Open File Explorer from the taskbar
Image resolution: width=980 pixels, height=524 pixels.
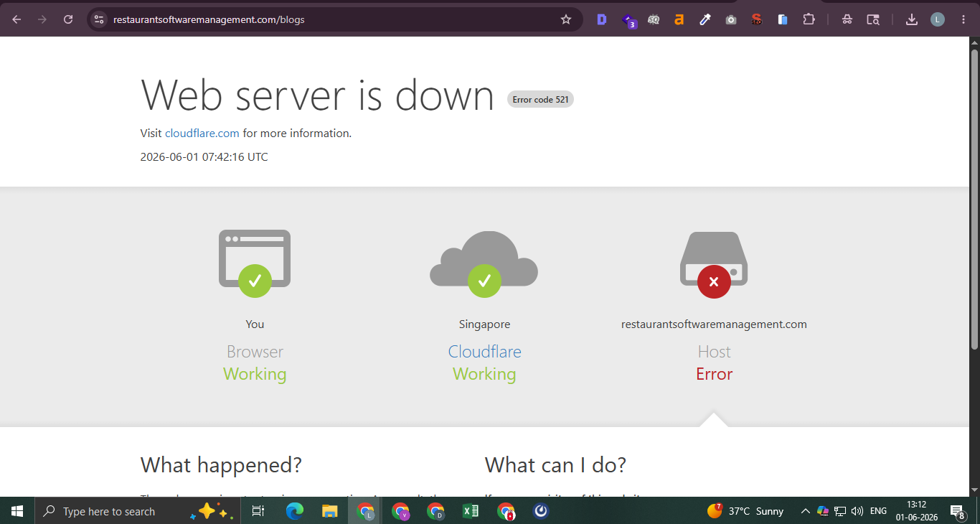pyautogui.click(x=329, y=511)
